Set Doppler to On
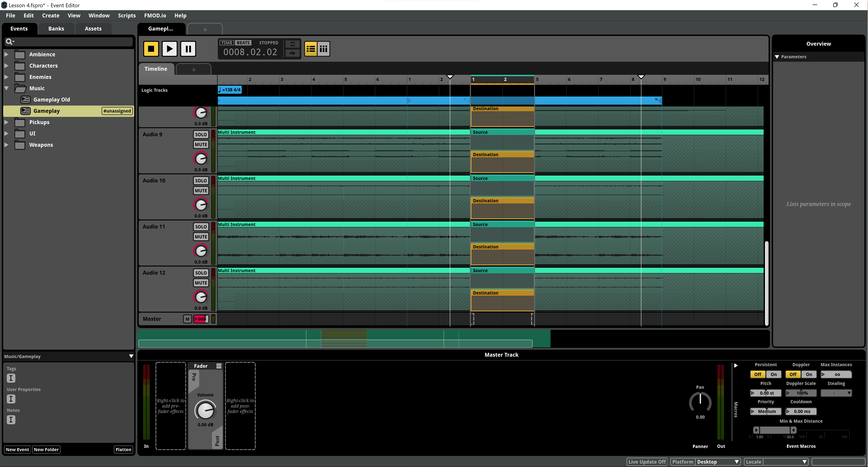868x467 pixels. 809,374
